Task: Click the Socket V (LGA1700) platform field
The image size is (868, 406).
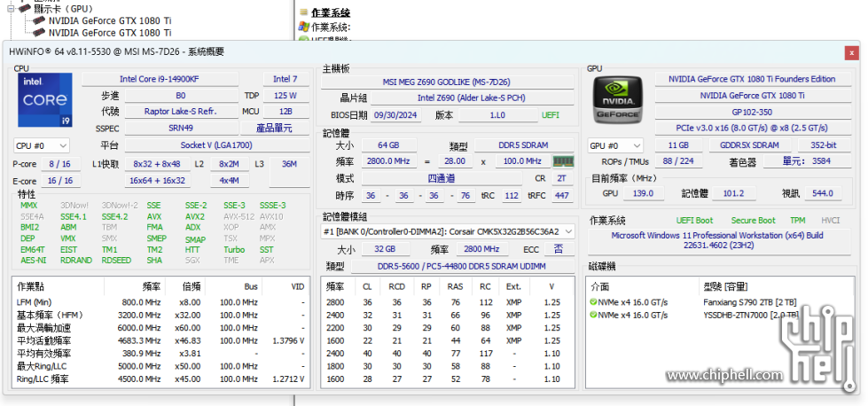Action: 216,145
